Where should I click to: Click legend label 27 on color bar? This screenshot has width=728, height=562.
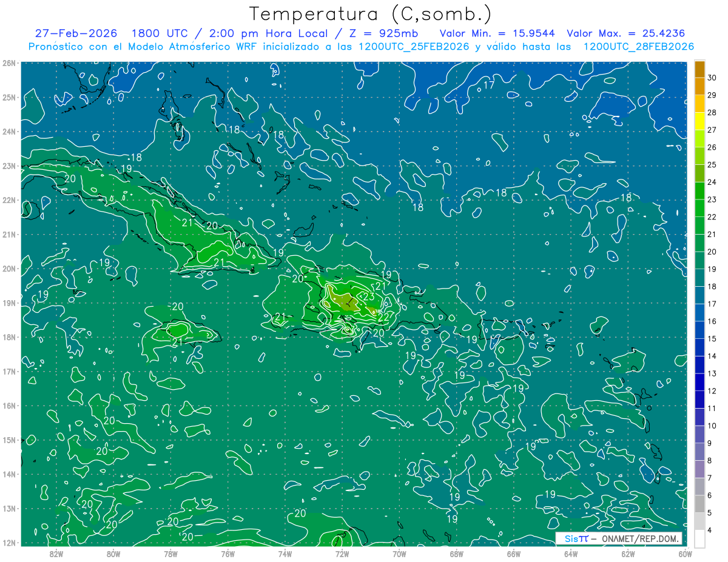point(712,130)
